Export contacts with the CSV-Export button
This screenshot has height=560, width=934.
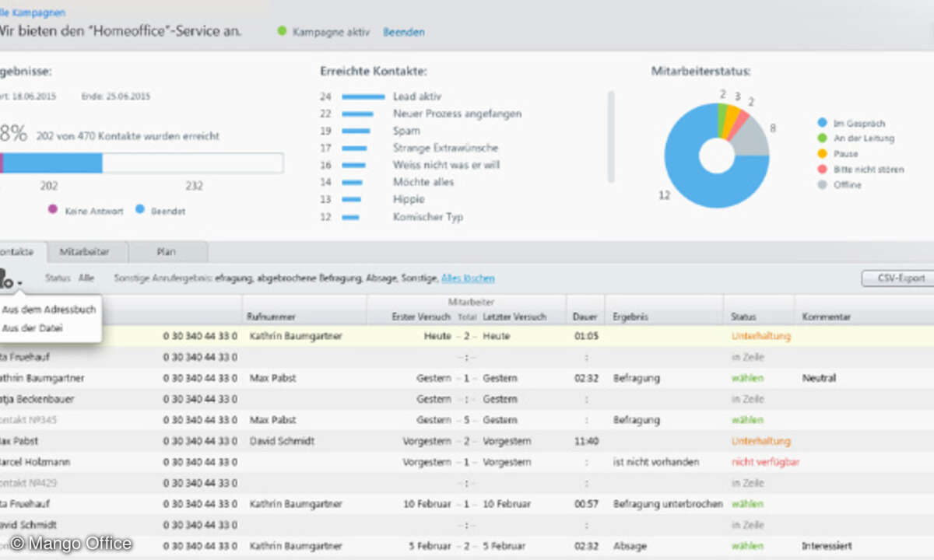897,278
